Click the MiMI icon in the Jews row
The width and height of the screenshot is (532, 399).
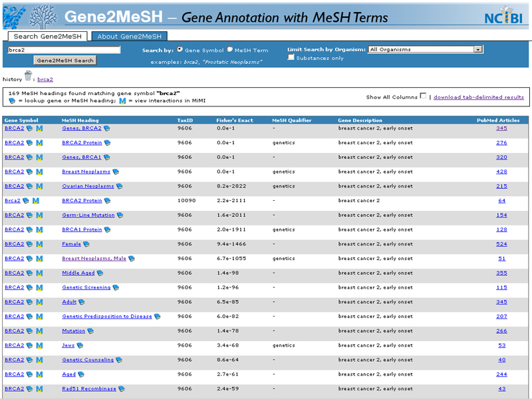pyautogui.click(x=39, y=346)
